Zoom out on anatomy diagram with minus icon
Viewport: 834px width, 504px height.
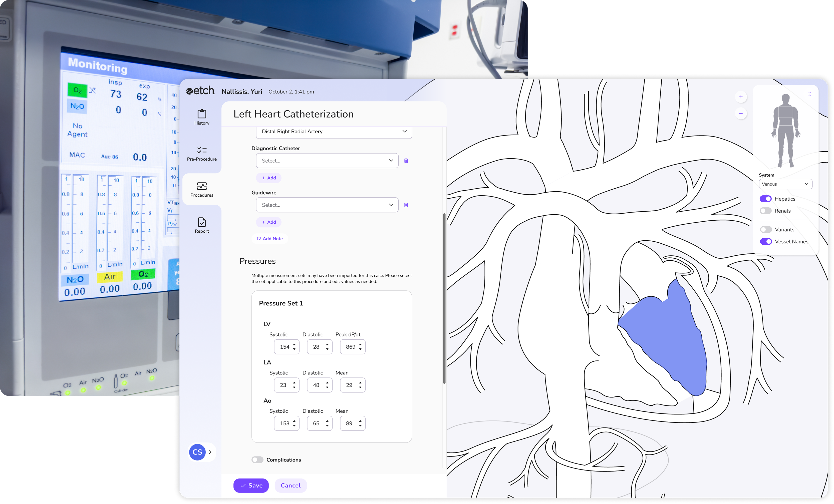[x=741, y=114]
